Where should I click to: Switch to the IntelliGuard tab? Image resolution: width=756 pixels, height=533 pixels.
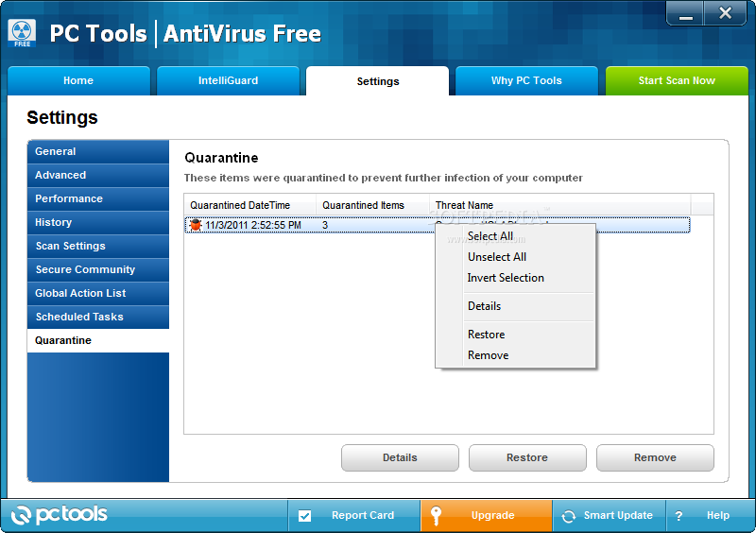click(228, 80)
